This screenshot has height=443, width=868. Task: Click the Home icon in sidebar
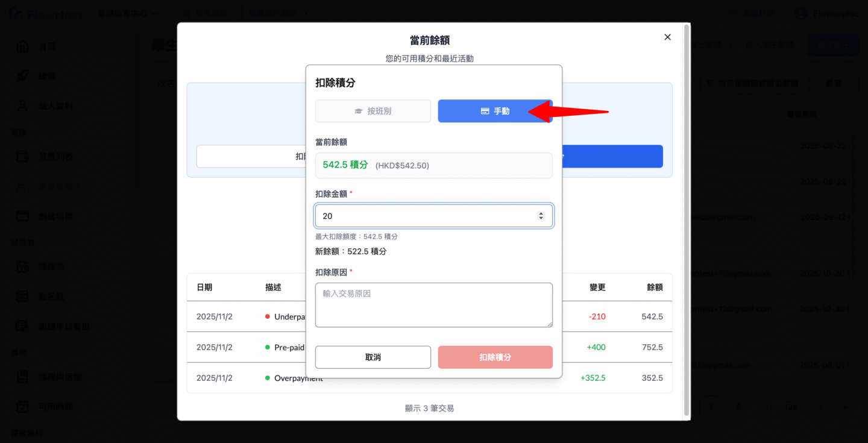22,46
